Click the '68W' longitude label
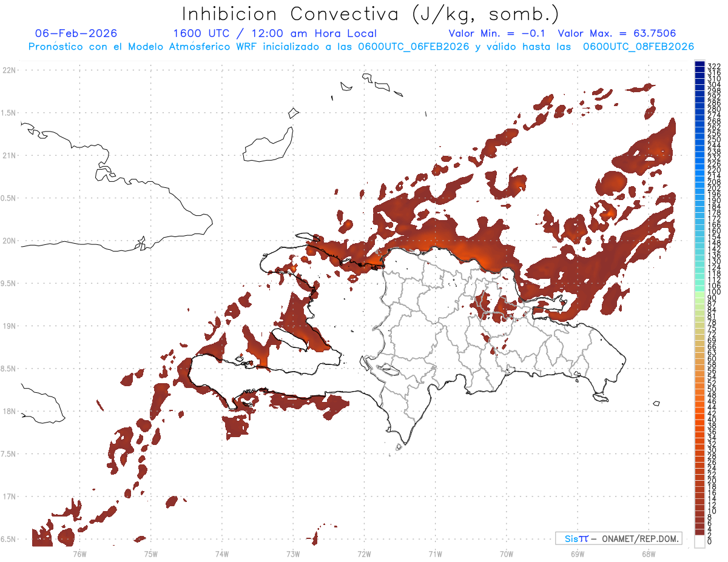The height and width of the screenshot is (562, 728). click(x=649, y=554)
